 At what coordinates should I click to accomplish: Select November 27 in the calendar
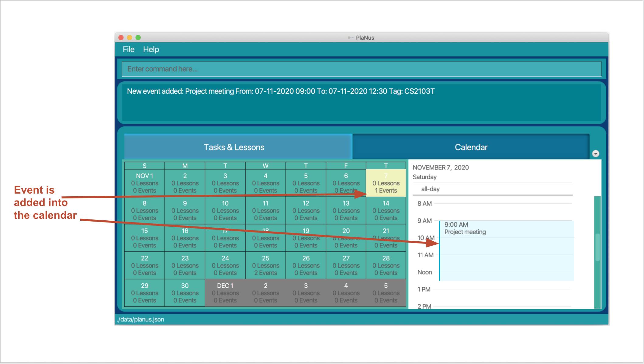tap(346, 265)
